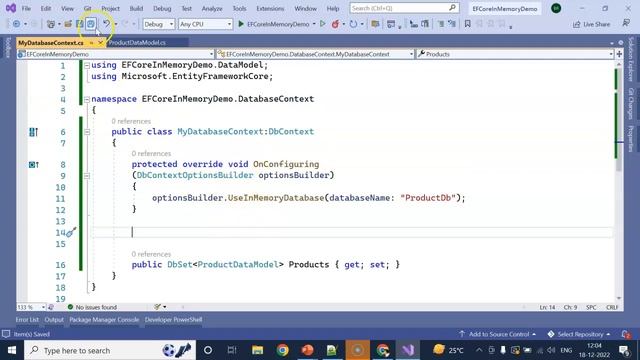Switch to the ProductDataModel.cs tab

tap(137, 42)
